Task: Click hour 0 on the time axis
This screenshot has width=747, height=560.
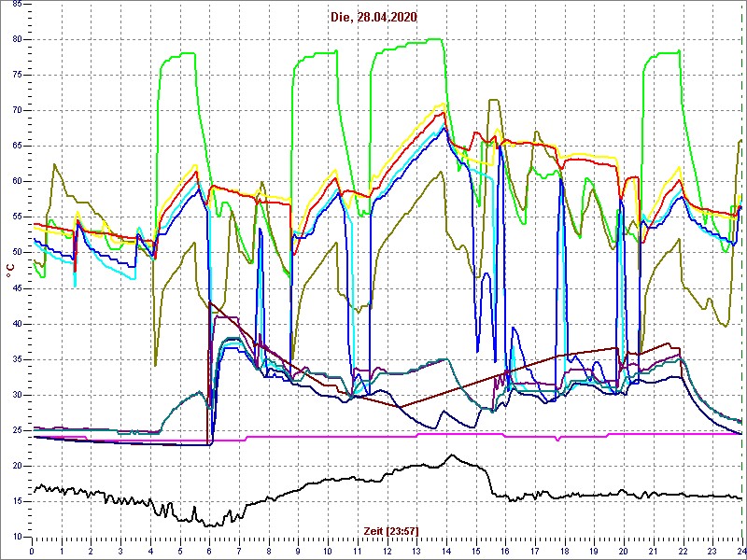Action: (32, 551)
